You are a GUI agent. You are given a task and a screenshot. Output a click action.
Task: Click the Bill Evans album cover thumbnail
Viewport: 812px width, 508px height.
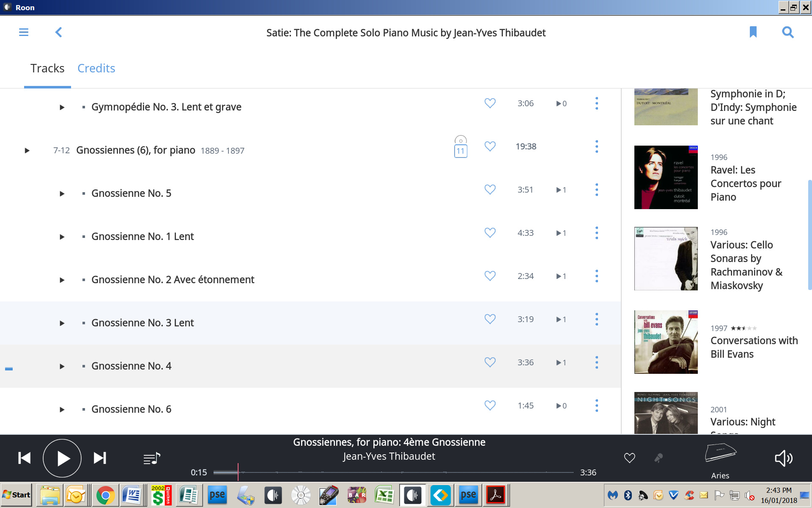pos(666,342)
